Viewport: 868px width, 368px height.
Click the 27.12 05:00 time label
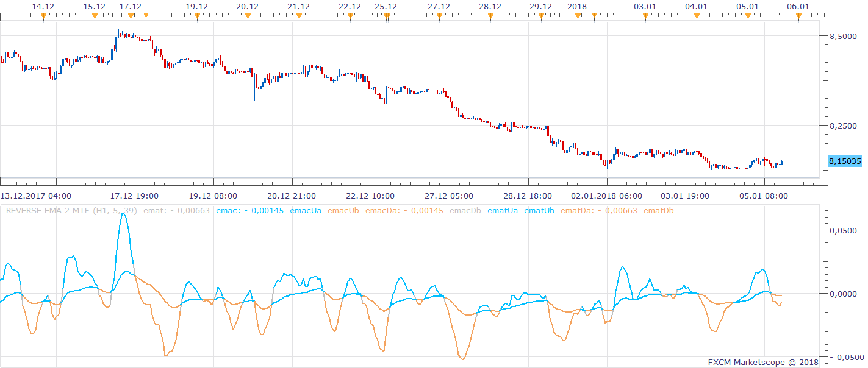click(449, 196)
